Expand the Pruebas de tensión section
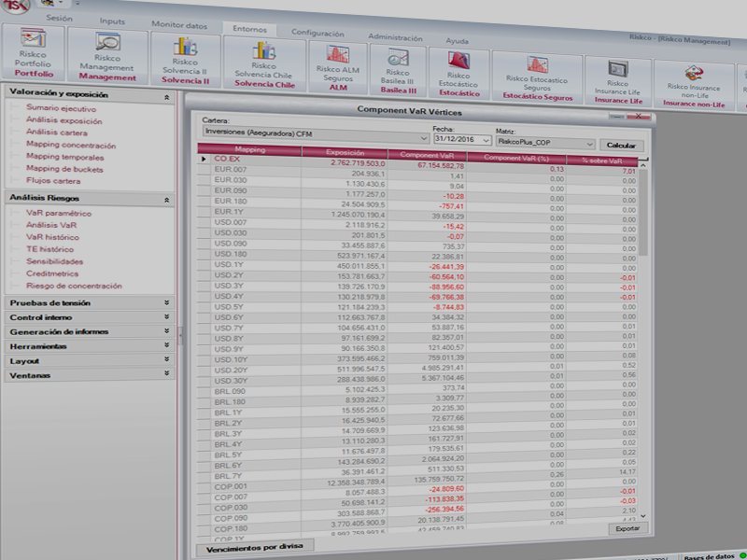Screen dimensions: 747x560 [x=166, y=302]
